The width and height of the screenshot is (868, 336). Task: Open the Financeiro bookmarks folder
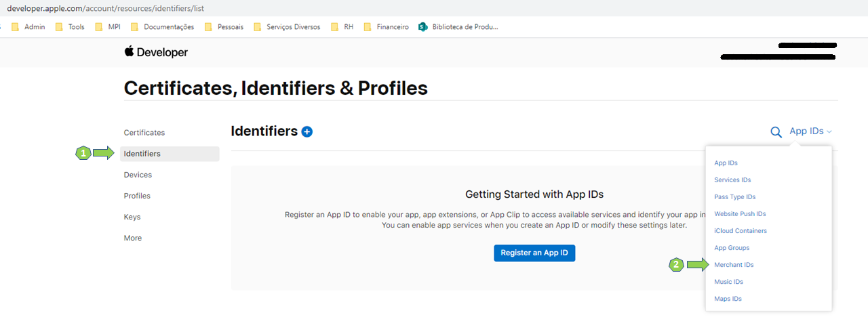pyautogui.click(x=387, y=27)
